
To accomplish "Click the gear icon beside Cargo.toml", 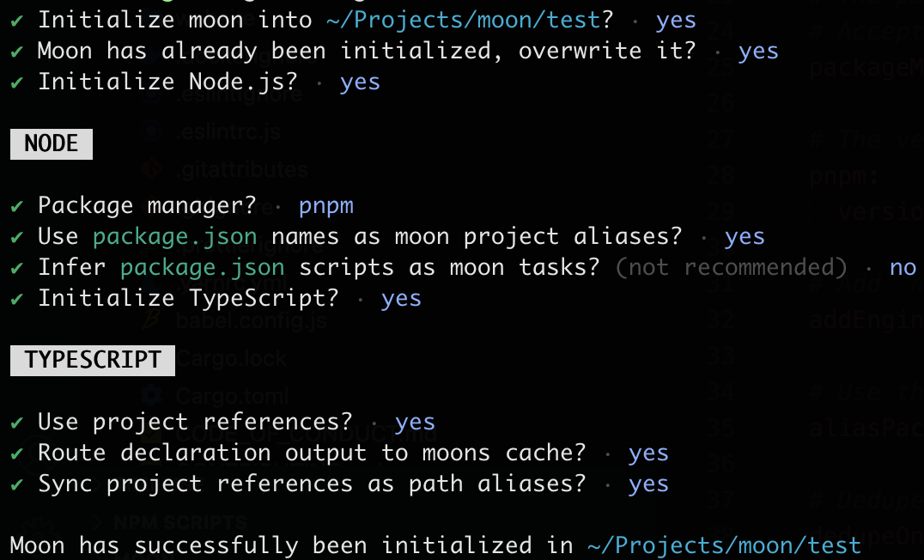I will point(155,396).
